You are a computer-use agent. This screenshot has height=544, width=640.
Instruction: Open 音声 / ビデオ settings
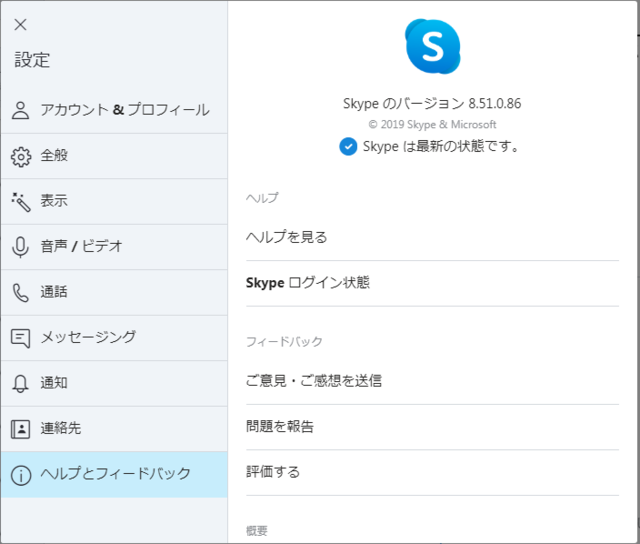click(x=114, y=247)
